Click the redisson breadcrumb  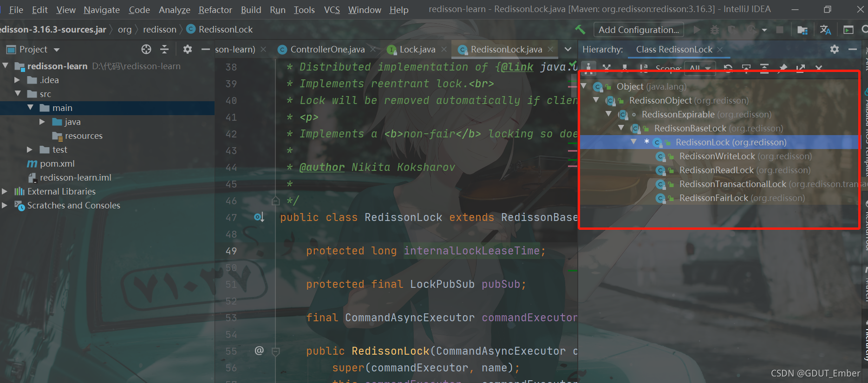point(160,30)
